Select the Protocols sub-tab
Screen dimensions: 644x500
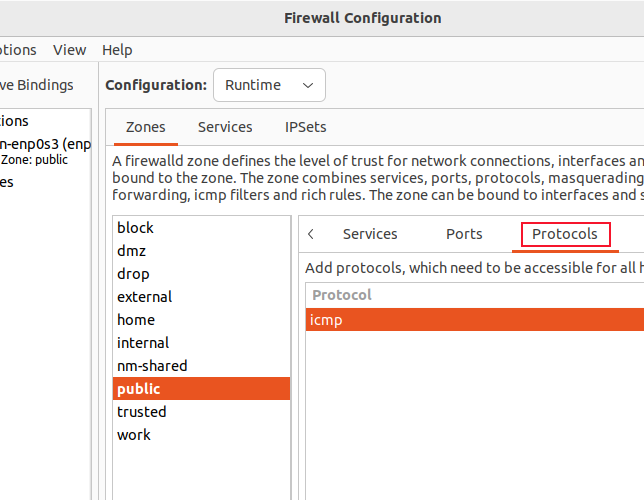(x=565, y=234)
